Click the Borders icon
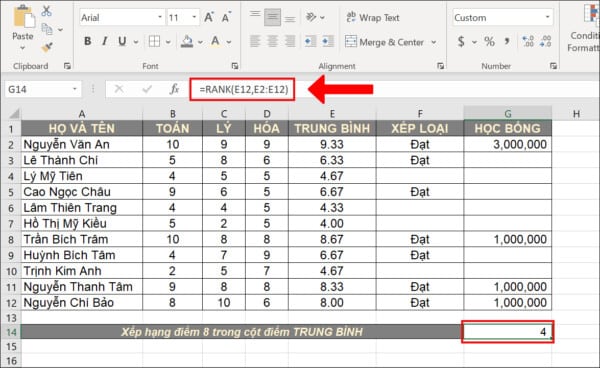This screenshot has width=600, height=368. [154, 41]
